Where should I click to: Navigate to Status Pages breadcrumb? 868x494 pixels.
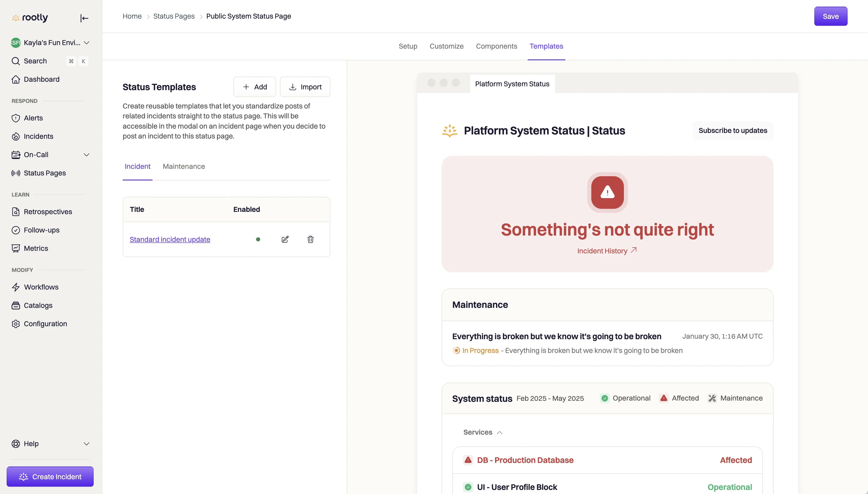(174, 16)
